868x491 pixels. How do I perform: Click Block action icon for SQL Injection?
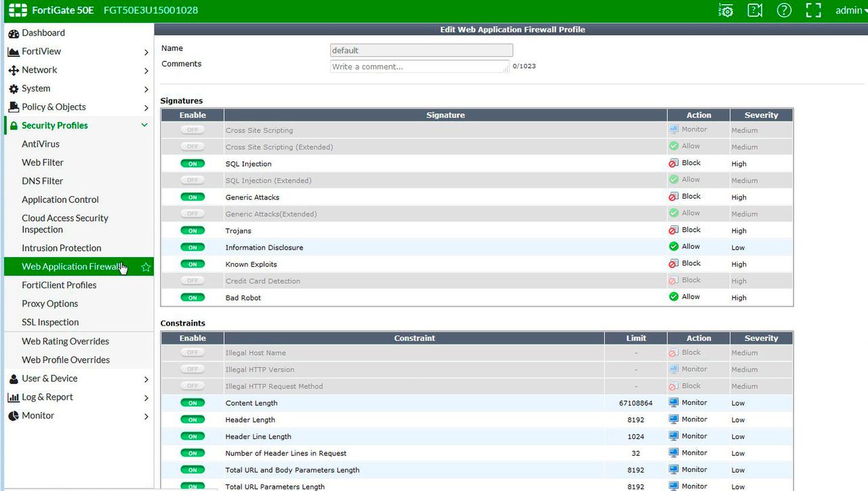tap(673, 163)
